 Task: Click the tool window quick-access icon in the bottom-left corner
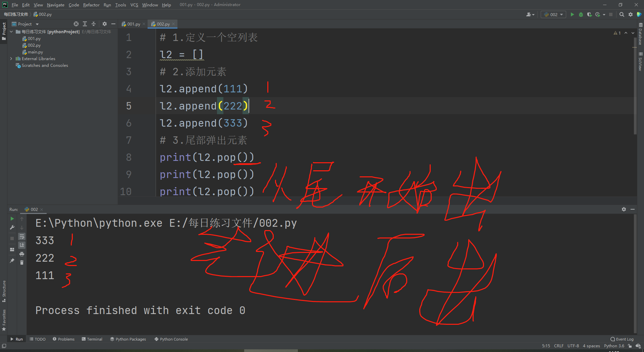pos(4,346)
